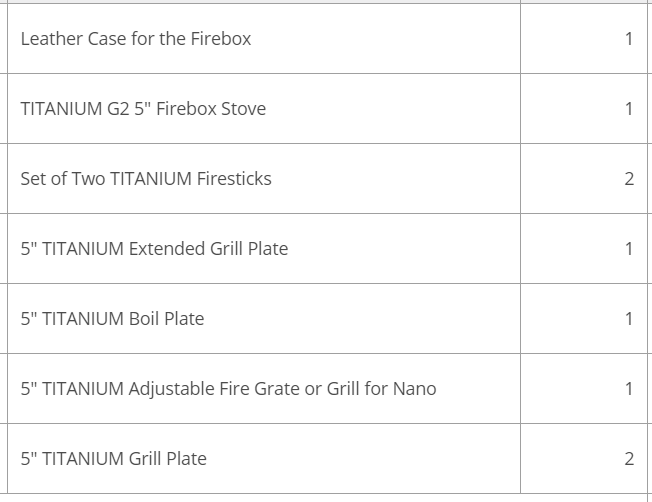Click the quantity 2 in the last row
This screenshot has width=652, height=502.
(x=628, y=459)
